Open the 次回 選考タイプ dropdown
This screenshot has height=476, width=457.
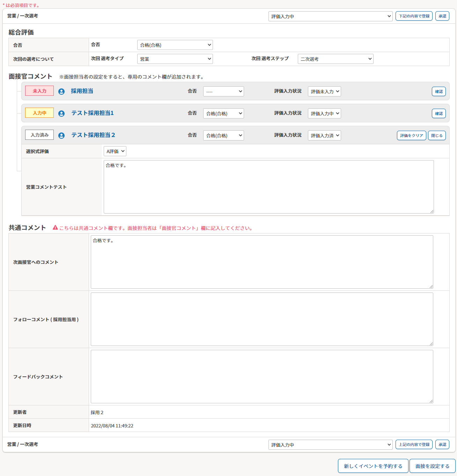(x=175, y=59)
